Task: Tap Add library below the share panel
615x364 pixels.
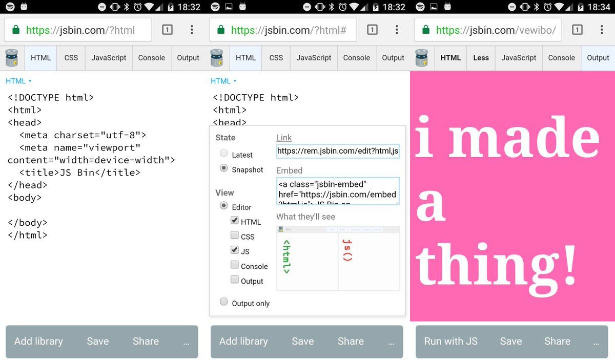Action: click(x=243, y=341)
